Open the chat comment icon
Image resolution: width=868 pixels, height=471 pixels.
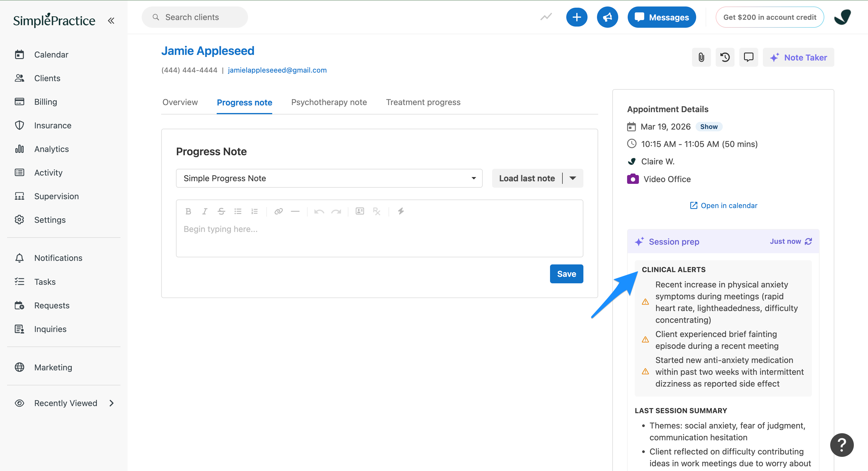click(x=748, y=57)
